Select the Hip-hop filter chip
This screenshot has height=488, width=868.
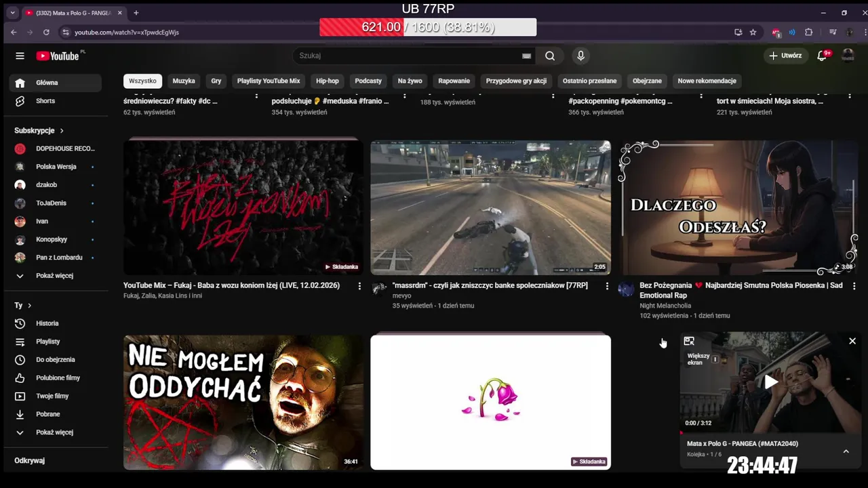tap(328, 81)
